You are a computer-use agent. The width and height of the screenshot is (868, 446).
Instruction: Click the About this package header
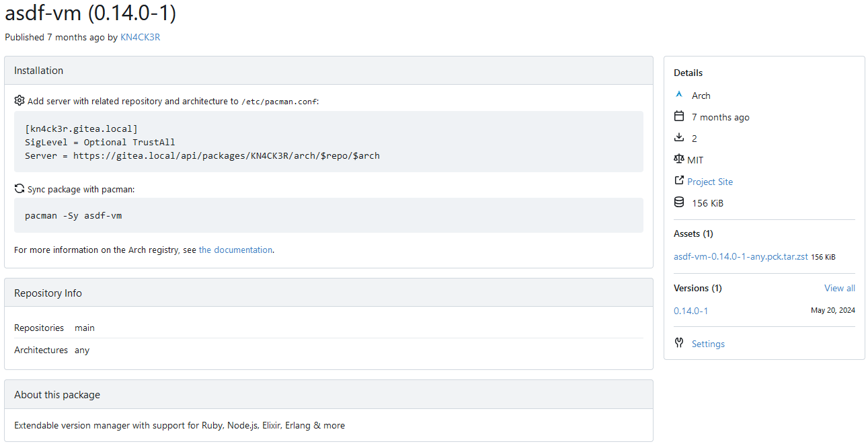pyautogui.click(x=329, y=394)
